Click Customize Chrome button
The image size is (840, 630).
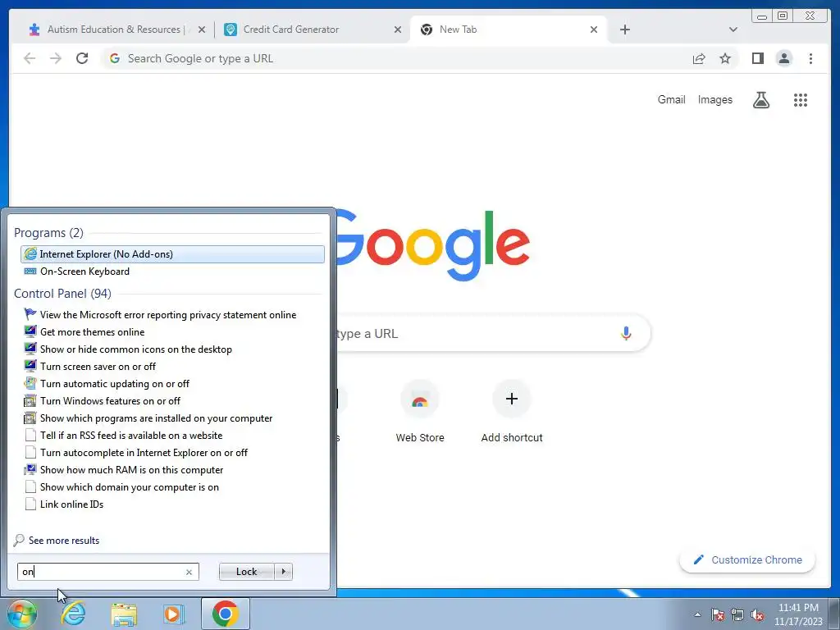point(747,559)
